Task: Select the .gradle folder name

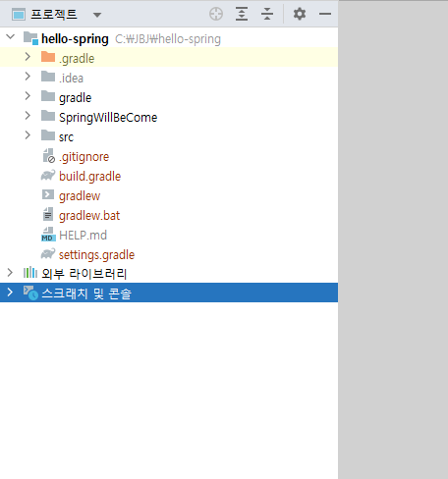Action: 77,59
